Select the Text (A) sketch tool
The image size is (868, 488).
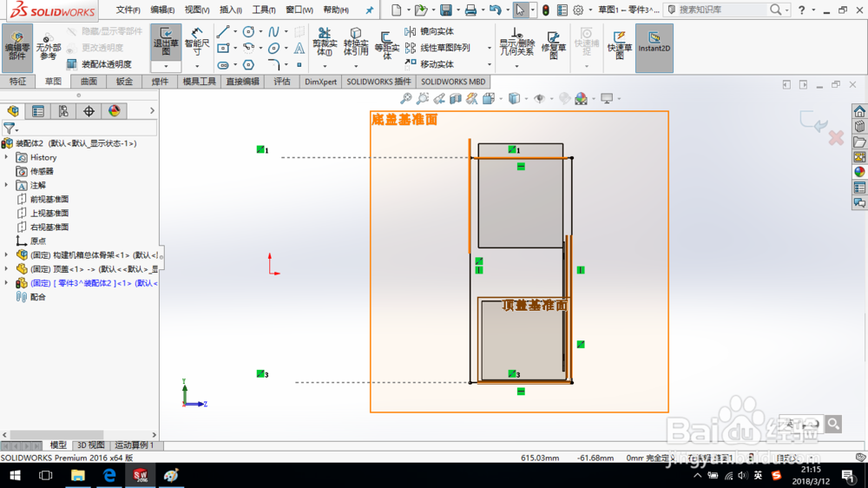[299, 48]
